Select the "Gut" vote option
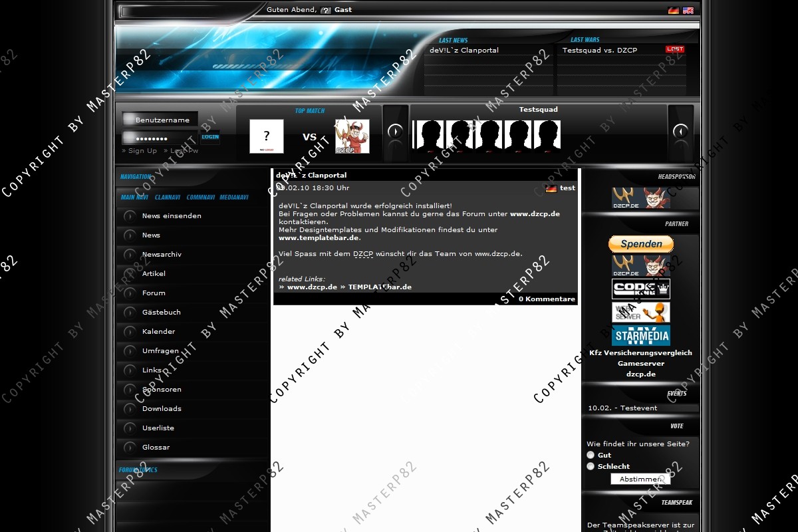798x532 pixels. click(591, 455)
